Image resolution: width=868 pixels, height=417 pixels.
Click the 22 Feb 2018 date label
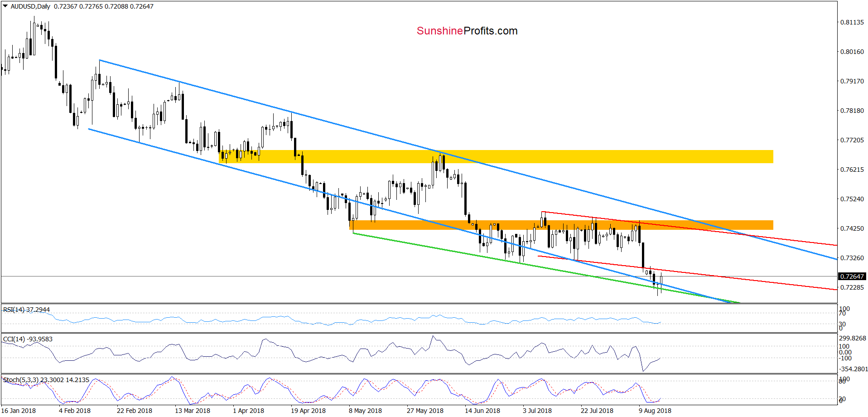(135, 411)
